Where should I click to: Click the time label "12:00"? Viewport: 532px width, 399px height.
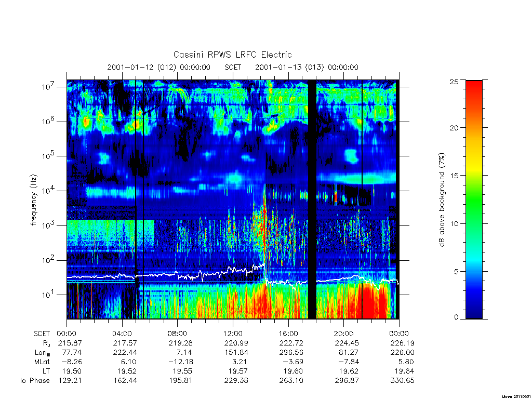(x=233, y=334)
